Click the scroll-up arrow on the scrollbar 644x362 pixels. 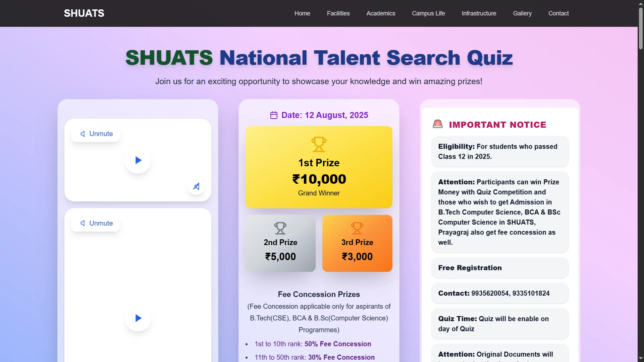point(641,3)
